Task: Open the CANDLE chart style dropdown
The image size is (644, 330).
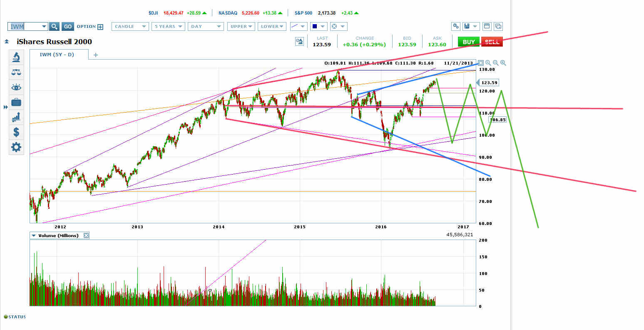Action: [130, 26]
